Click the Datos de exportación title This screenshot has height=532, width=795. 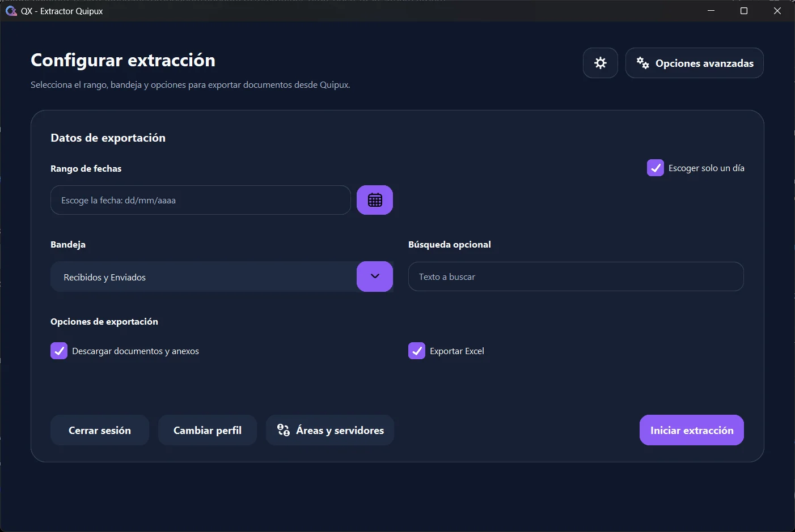(108, 138)
